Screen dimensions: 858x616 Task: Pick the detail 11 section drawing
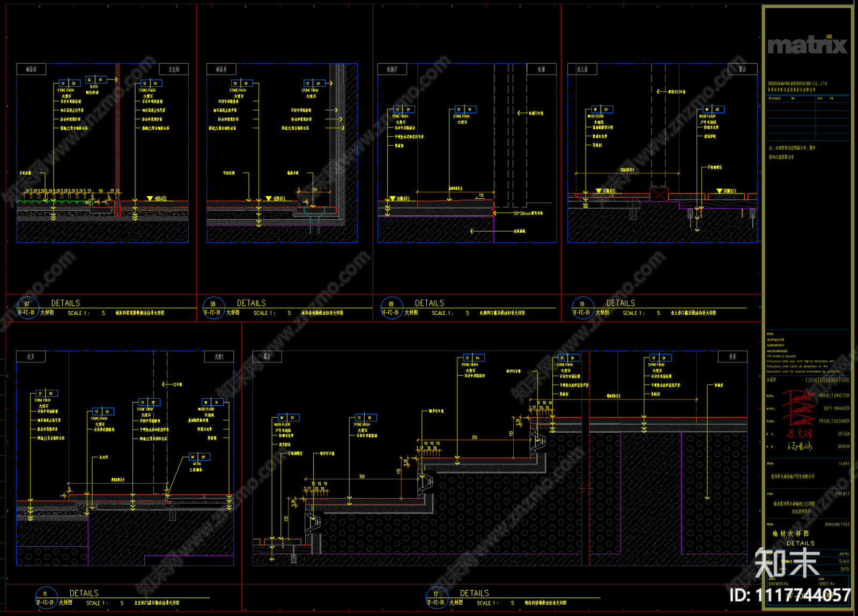point(125,458)
